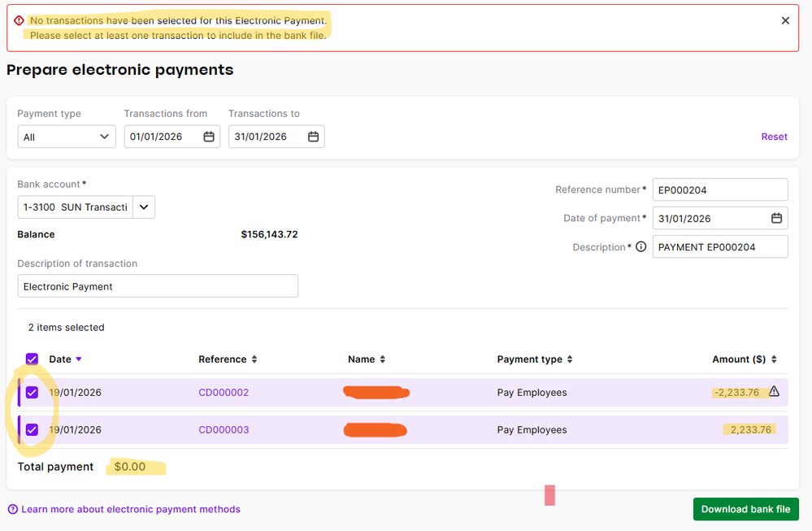The width and height of the screenshot is (812, 531).
Task: Click the Reset link
Action: point(774,137)
